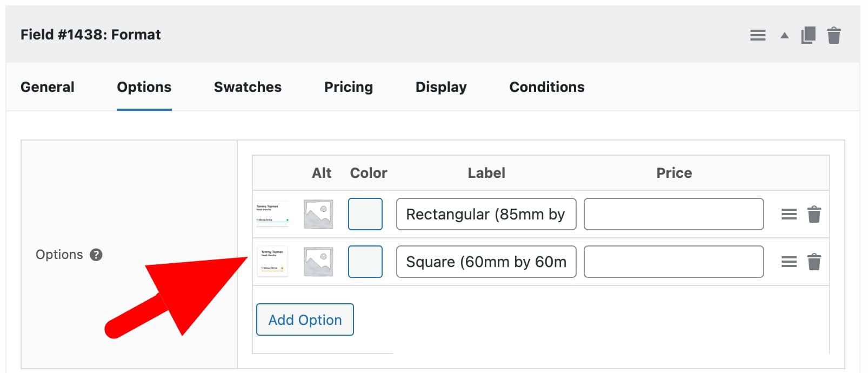
Task: Open the help tooltip beside Options label
Action: tap(97, 255)
